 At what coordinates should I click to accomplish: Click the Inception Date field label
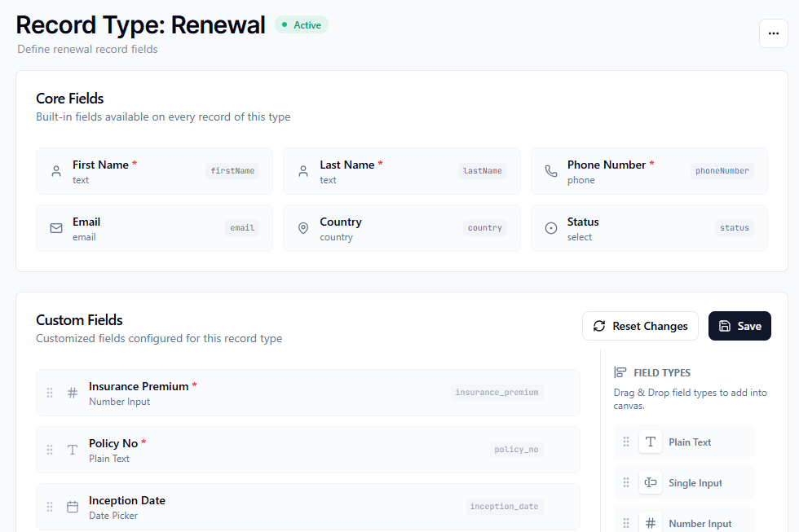[x=127, y=500]
